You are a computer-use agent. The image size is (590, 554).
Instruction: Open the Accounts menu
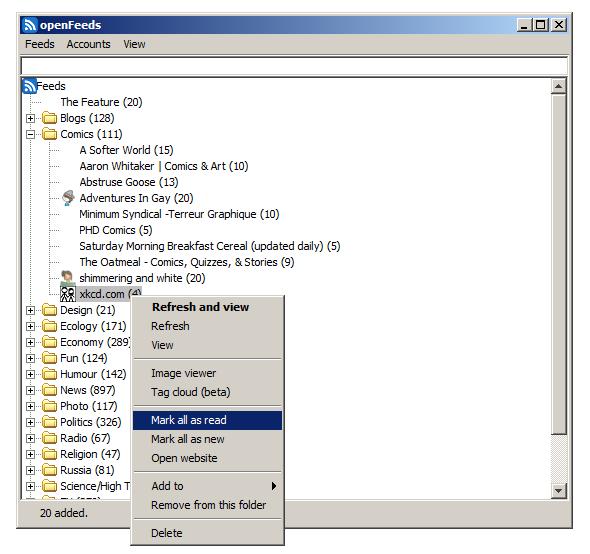[88, 44]
